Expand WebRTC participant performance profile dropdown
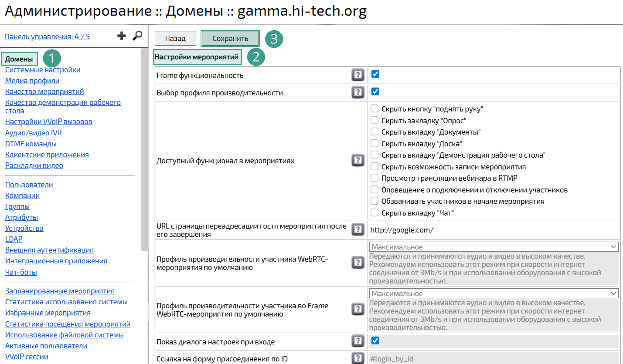The height and width of the screenshot is (364, 623). pos(493,247)
